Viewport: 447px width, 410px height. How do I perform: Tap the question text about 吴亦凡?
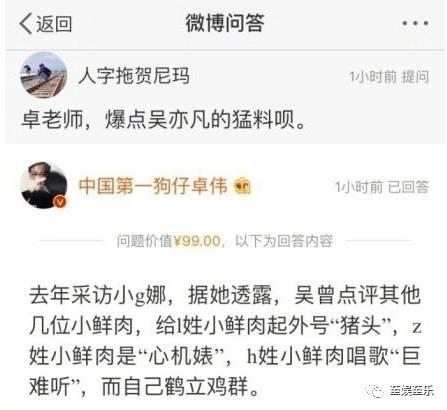163,119
